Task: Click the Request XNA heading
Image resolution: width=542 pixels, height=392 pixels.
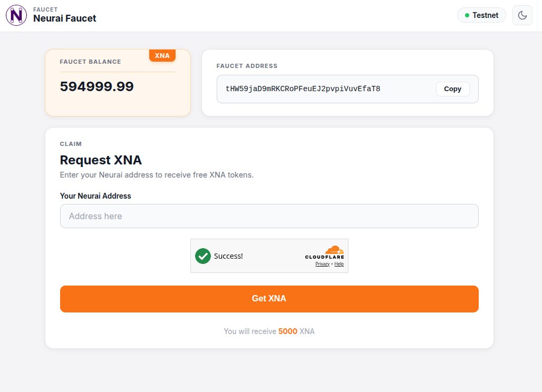Action: 101,160
